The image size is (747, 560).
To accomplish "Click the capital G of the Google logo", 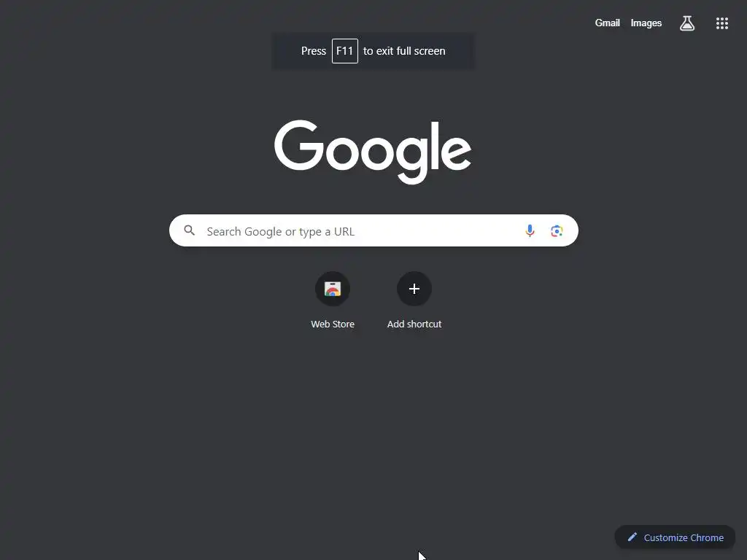I will coord(298,145).
